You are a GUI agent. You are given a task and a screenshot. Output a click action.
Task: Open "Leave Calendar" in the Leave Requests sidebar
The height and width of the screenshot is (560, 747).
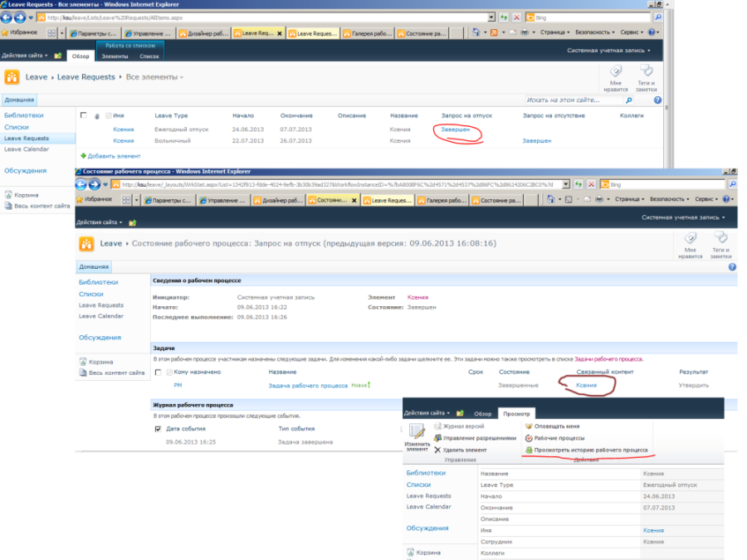[27, 149]
